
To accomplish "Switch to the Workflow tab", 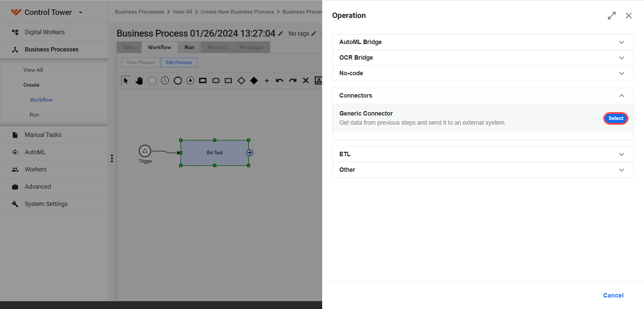I will coord(159,47).
